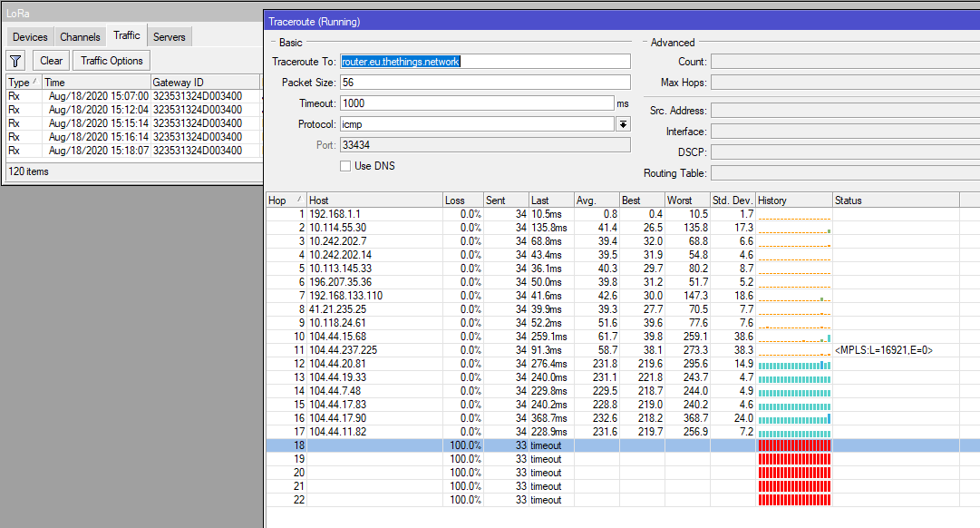Click the Protocol icmp field

[x=477, y=124]
